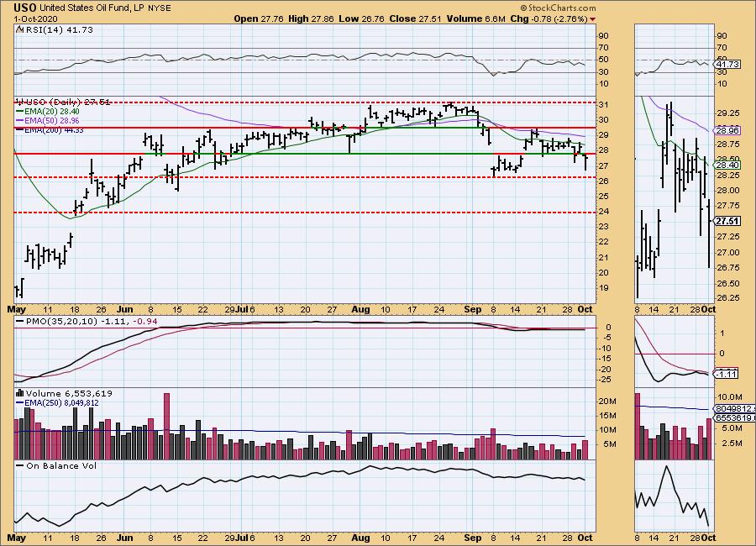This screenshot has height=546, width=756.
Task: Click the boxed 28.40 EMA marker
Action: point(727,165)
